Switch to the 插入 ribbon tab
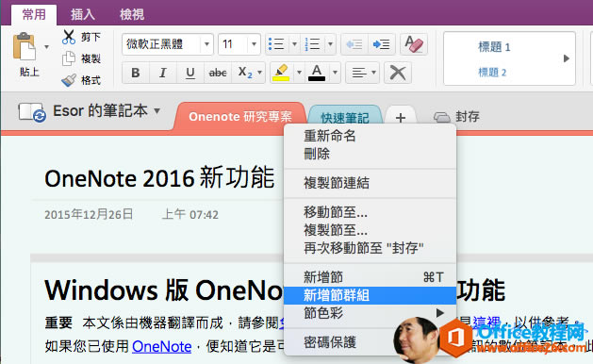 pyautogui.click(x=82, y=14)
